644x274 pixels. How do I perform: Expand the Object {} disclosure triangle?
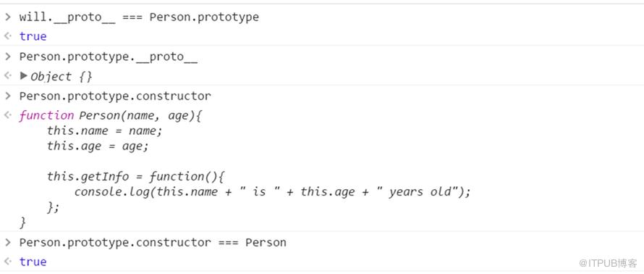click(24, 75)
